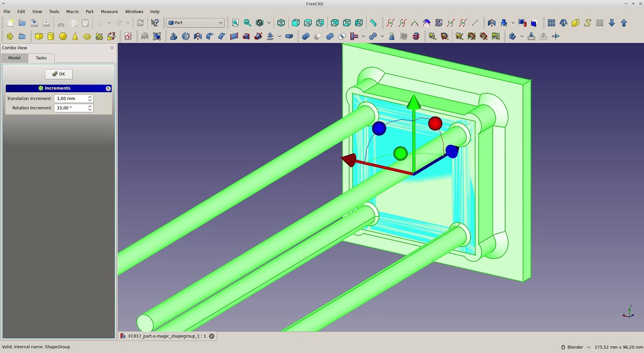Set the isometric view
This screenshot has width=644, height=353.
point(281,23)
